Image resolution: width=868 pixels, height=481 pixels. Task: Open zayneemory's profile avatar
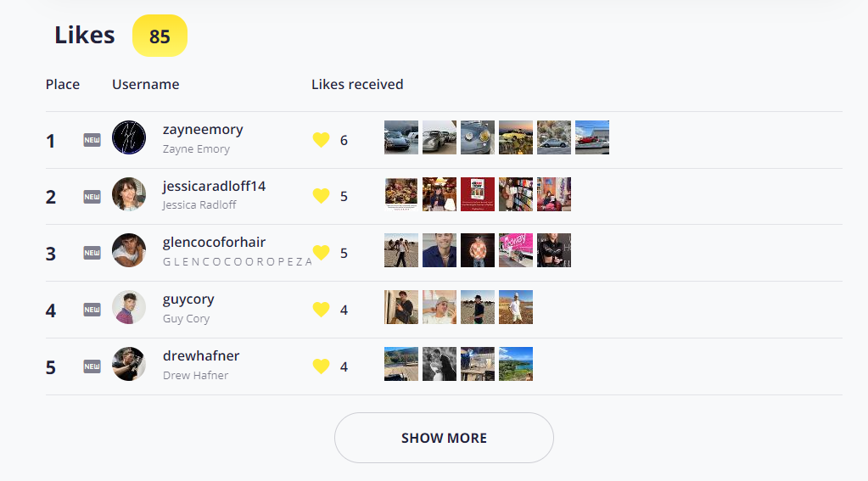pyautogui.click(x=129, y=137)
